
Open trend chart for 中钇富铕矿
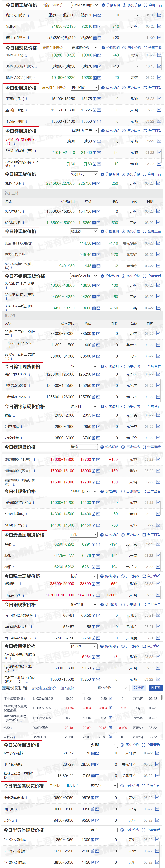[x=158, y=595]
